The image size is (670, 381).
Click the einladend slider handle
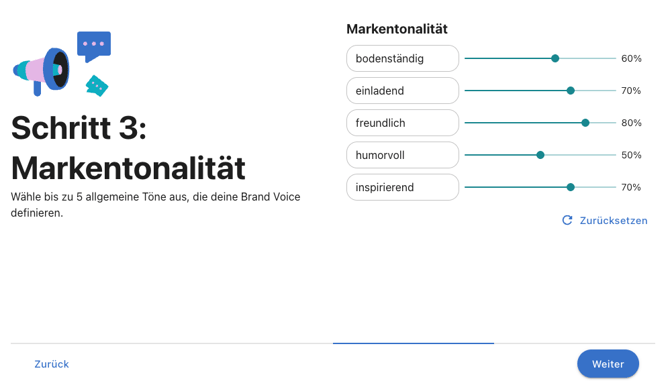pos(570,91)
